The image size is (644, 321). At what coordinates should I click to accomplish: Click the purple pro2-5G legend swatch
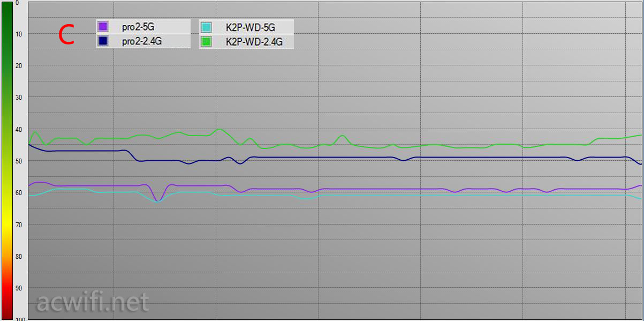pyautogui.click(x=103, y=26)
